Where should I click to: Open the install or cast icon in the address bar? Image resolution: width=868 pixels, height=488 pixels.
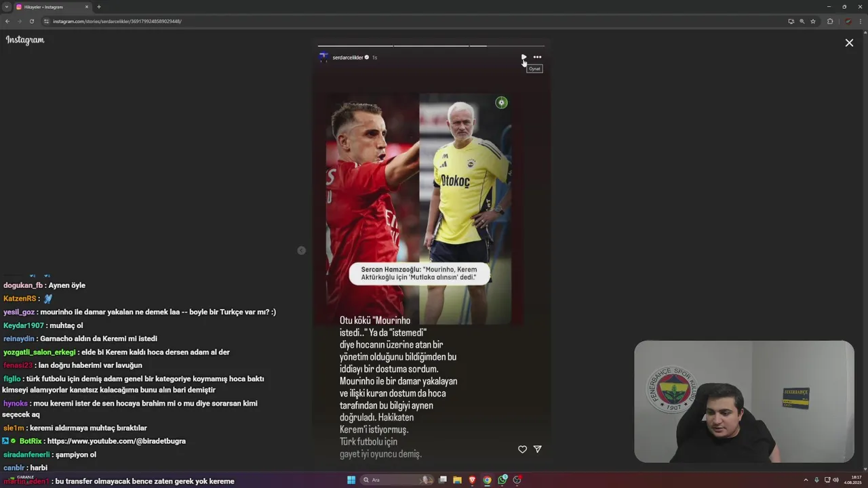pyautogui.click(x=791, y=21)
